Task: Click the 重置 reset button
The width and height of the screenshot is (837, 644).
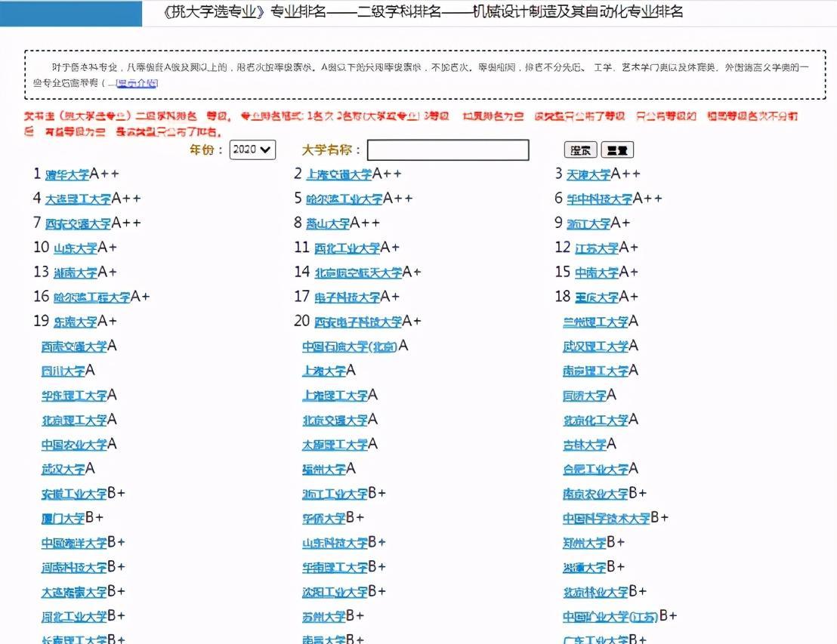Action: click(617, 150)
